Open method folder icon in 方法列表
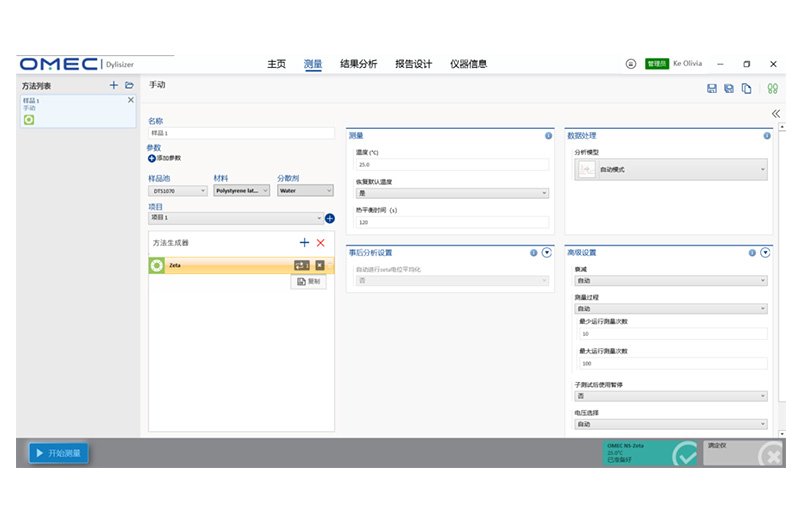This screenshot has height=523, width=800. [129, 86]
